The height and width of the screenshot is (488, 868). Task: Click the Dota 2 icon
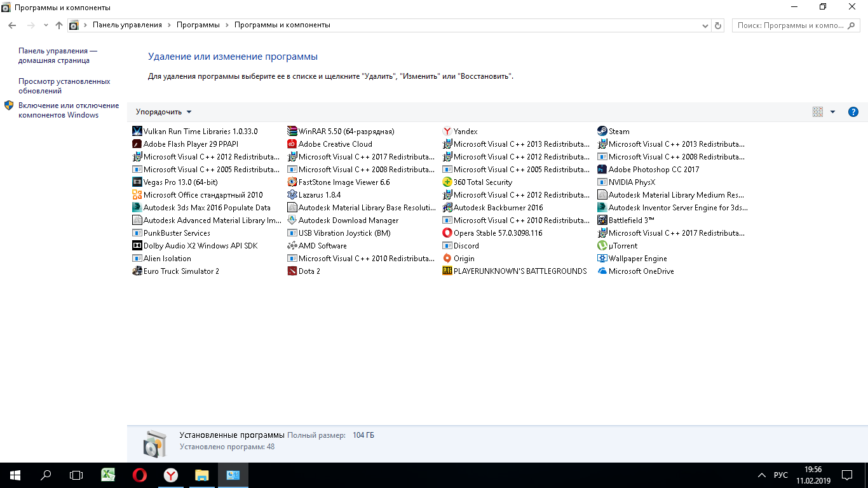point(292,271)
